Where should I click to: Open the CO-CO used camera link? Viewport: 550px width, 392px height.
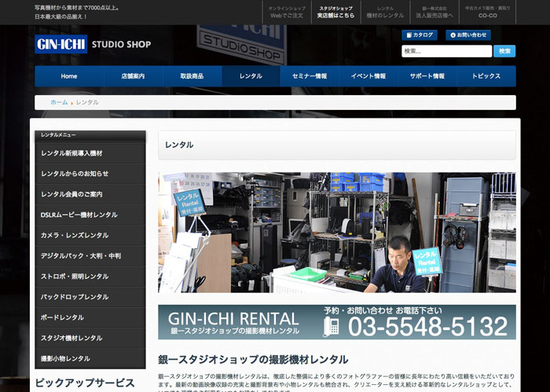pyautogui.click(x=488, y=12)
